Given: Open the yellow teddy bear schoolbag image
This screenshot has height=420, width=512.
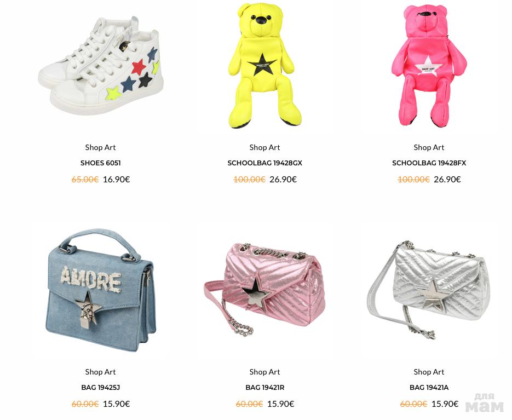Looking at the screenshot, I should [264, 65].
